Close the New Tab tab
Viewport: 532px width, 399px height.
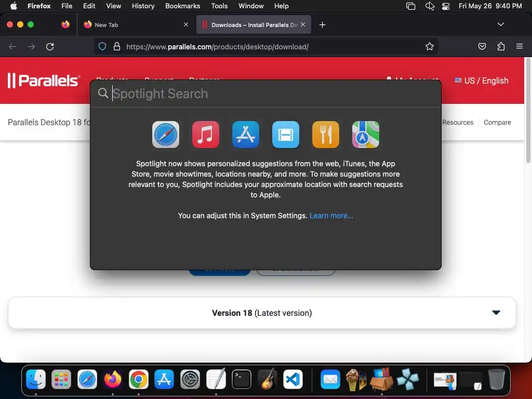186,24
